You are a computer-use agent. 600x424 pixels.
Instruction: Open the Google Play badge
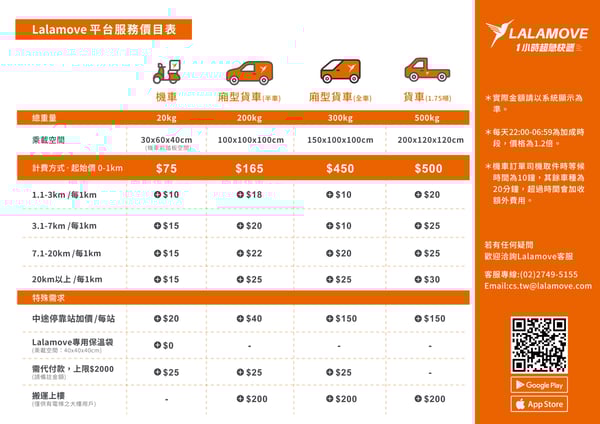click(x=539, y=385)
